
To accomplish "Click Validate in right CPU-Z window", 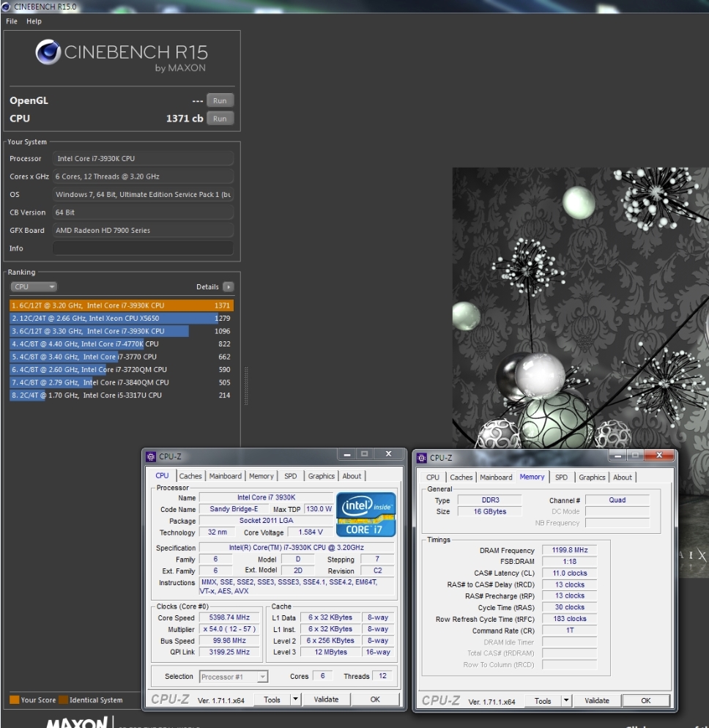I will tap(597, 701).
